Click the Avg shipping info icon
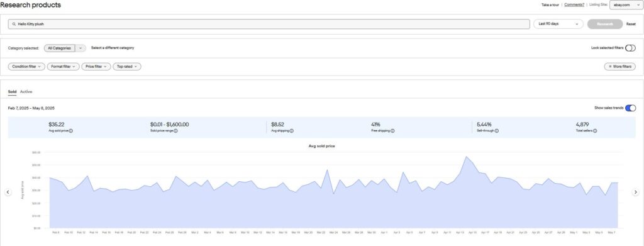 pyautogui.click(x=291, y=131)
